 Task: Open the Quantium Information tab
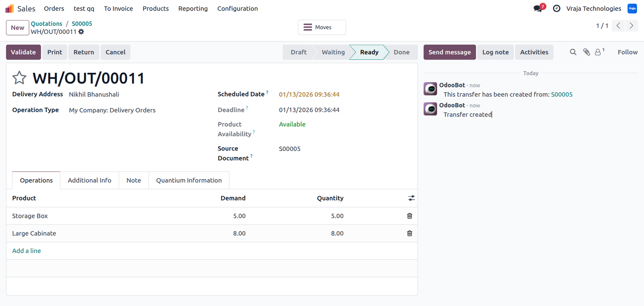pos(189,180)
